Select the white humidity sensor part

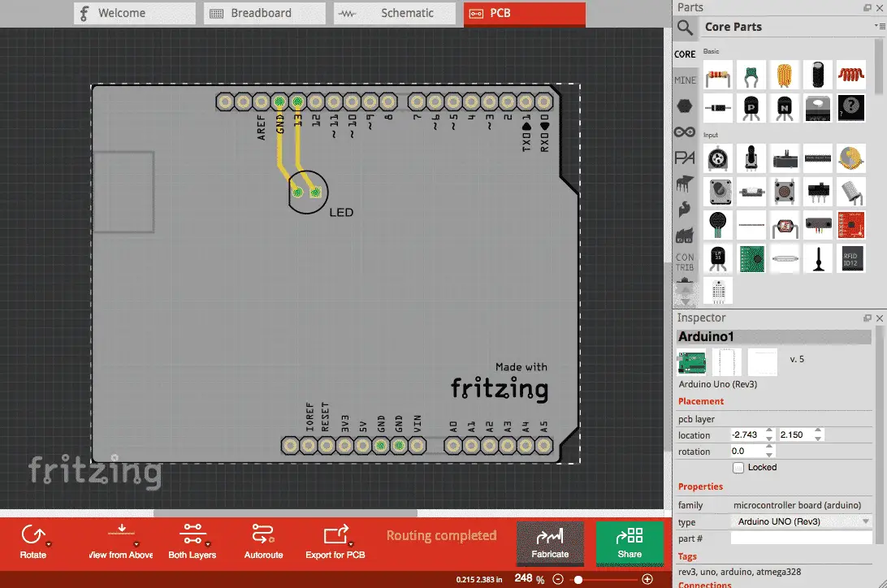click(x=718, y=292)
